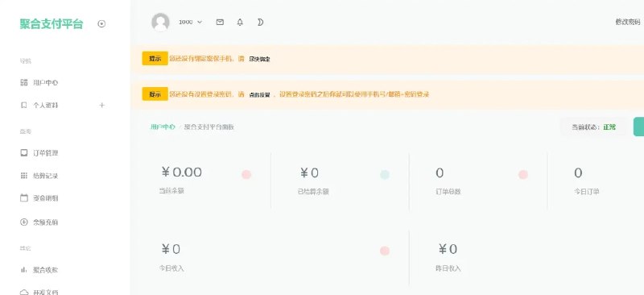Image resolution: width=644 pixels, height=295 pixels.
Task: Click the 结算记录 dotted grid icon
Action: (x=24, y=176)
